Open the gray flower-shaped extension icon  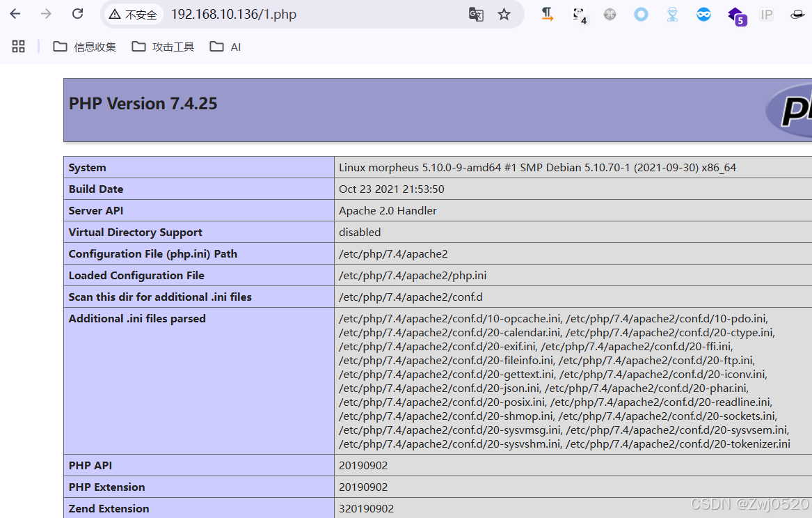click(610, 15)
